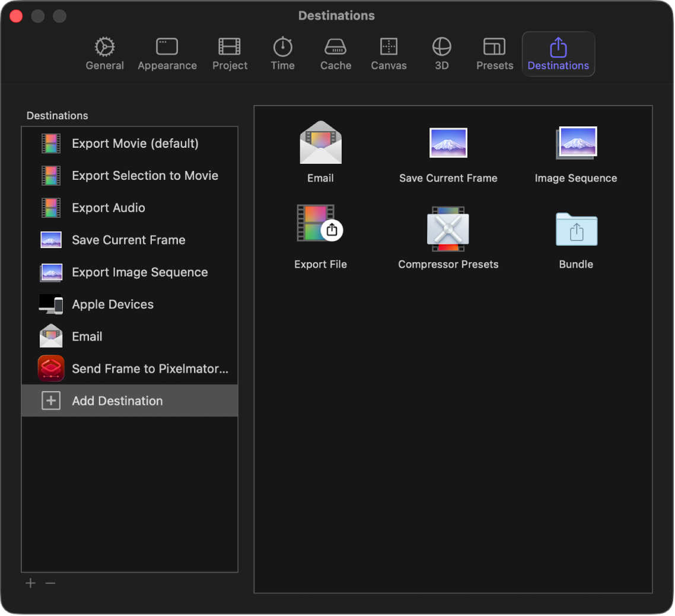Select the Destinations toolbar tab
The height and width of the screenshot is (616, 675).
click(558, 54)
